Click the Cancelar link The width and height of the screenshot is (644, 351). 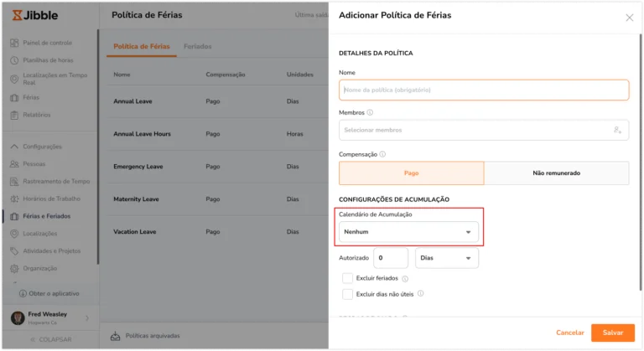569,333
